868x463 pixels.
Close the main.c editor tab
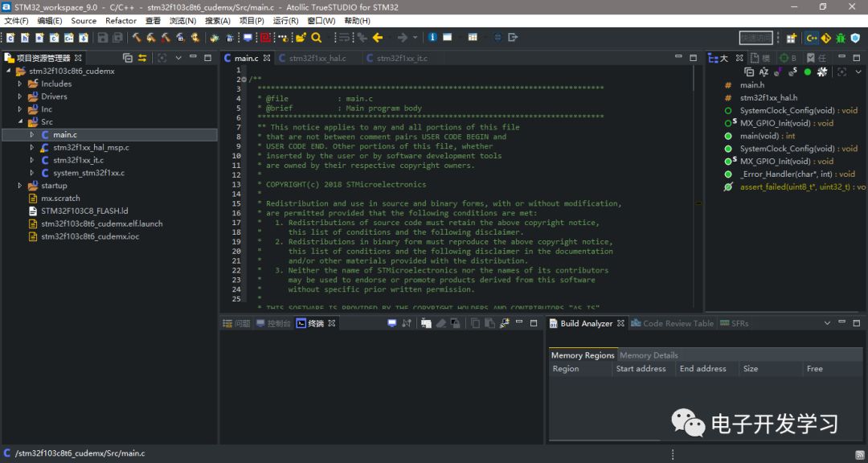[x=267, y=58]
